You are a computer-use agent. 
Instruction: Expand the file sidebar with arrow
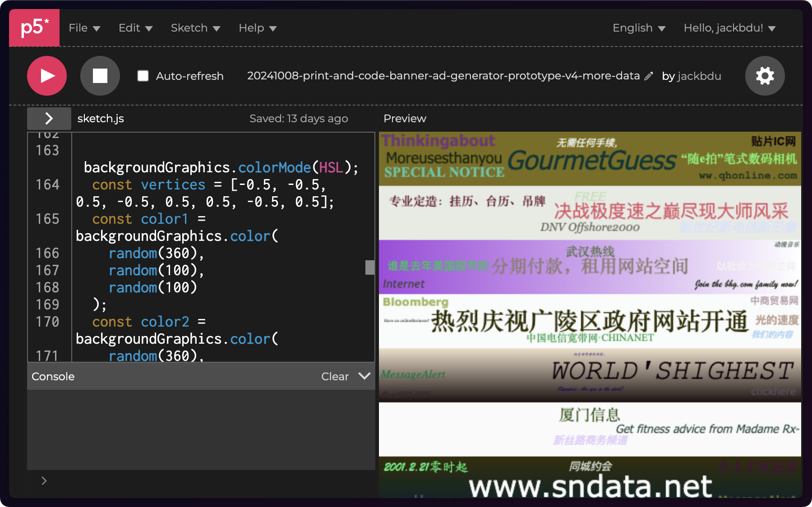(49, 119)
